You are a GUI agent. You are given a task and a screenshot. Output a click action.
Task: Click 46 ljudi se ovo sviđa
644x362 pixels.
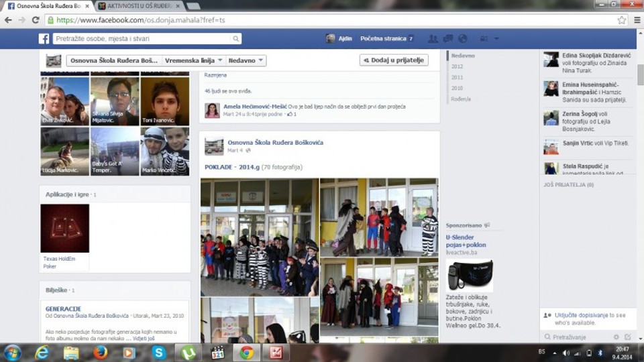click(x=228, y=91)
